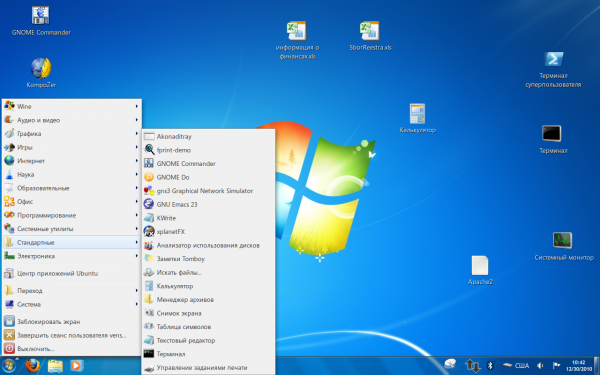Launch xplanetFX from the submenu
600x375 pixels.
(x=209, y=232)
